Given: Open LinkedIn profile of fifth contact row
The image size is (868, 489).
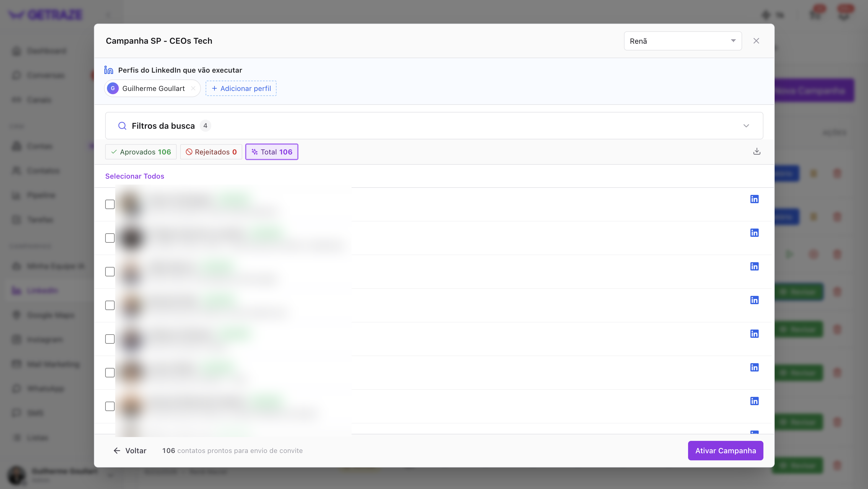Looking at the screenshot, I should 754,334.
